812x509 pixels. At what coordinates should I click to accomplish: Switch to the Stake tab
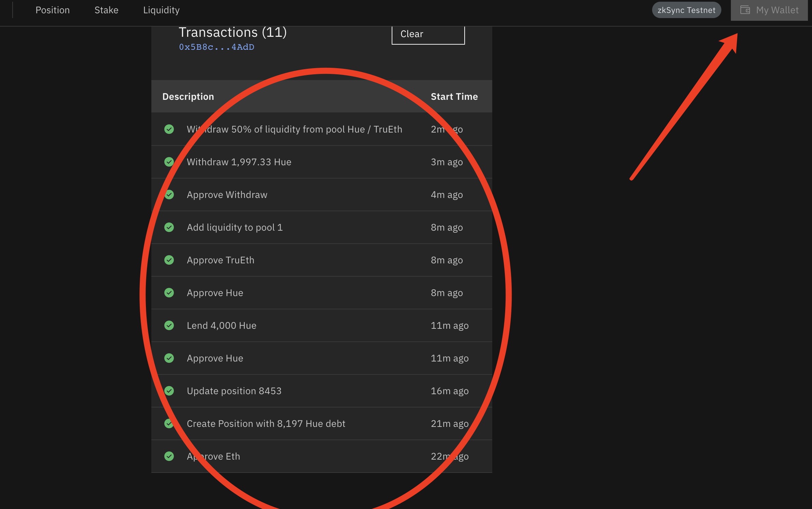(x=106, y=10)
